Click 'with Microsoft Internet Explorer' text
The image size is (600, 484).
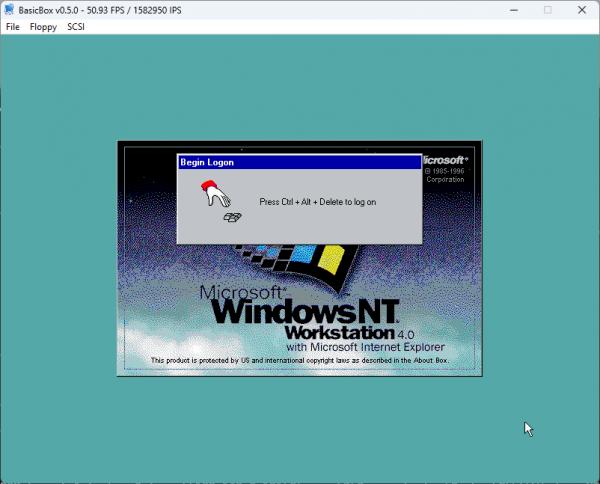tap(365, 347)
